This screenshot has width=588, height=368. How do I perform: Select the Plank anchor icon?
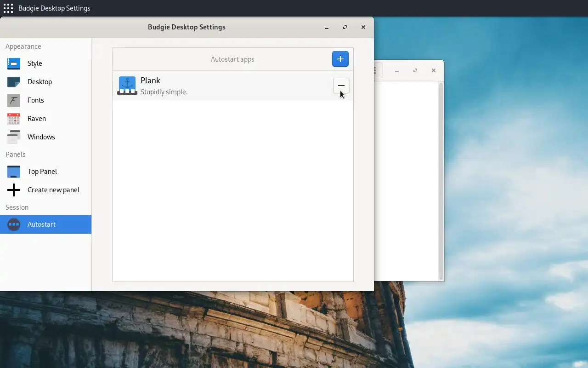[x=127, y=86]
